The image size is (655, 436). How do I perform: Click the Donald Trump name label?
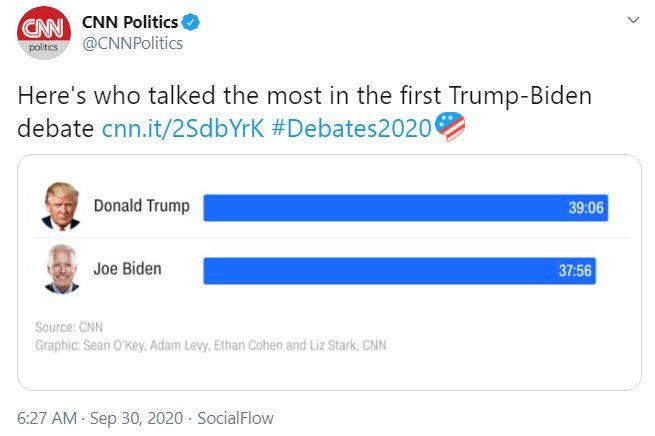point(142,206)
